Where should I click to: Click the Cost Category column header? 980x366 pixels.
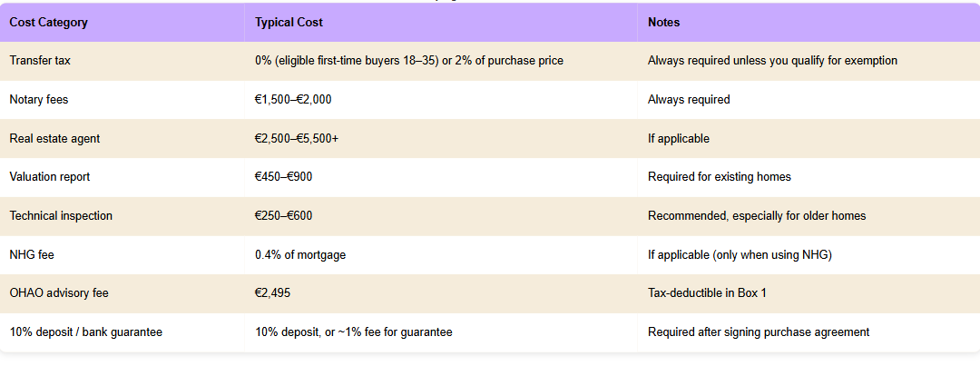tap(48, 23)
